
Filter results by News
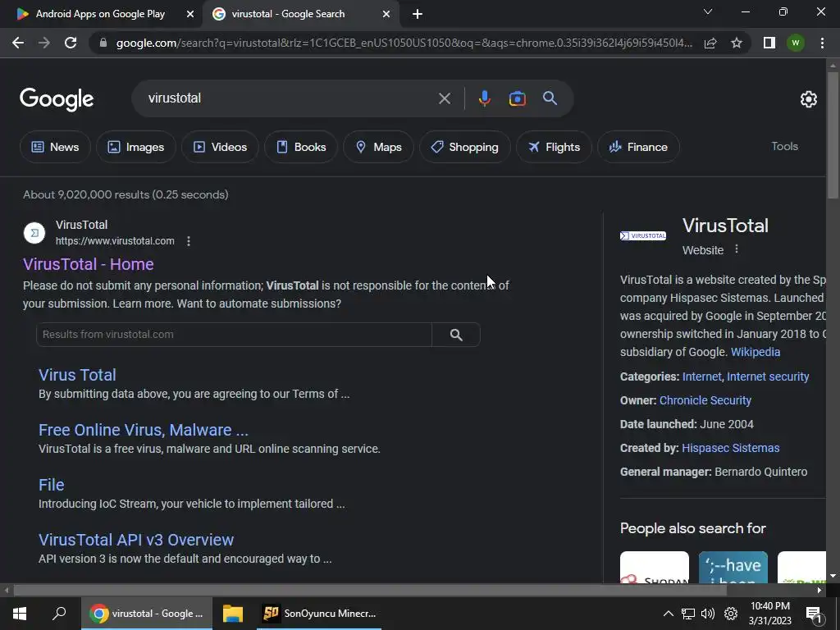point(55,147)
